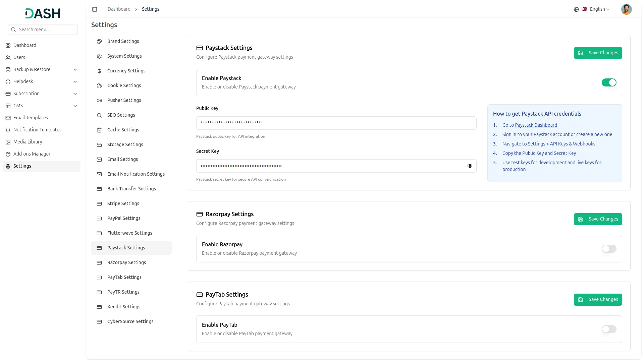The image size is (644, 362).
Task: Click the Pusher Settings broadcast icon
Action: click(x=99, y=101)
